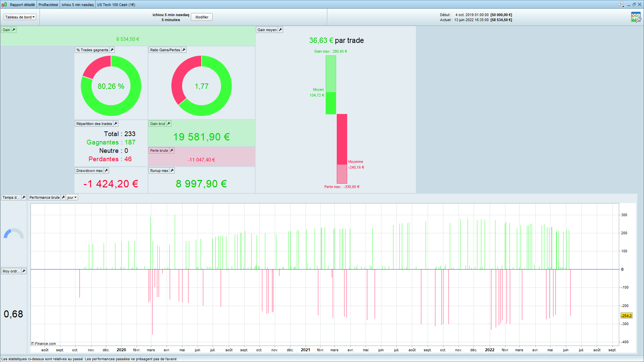Click the Gain brut wrench icon
The width and height of the screenshot is (644, 362).
(169, 124)
